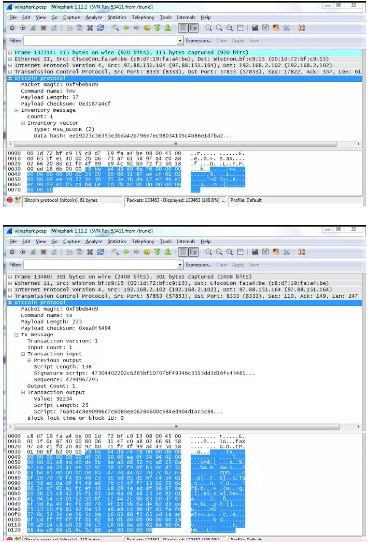The width and height of the screenshot is (368, 542).
Task: Toggle the colorize packet list button in bottom window
Action: click(183, 252)
